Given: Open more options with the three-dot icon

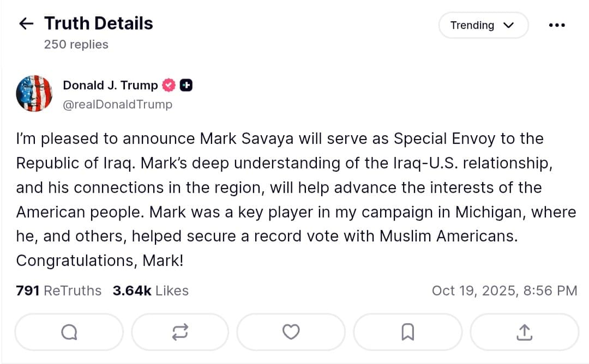Looking at the screenshot, I should 556,25.
